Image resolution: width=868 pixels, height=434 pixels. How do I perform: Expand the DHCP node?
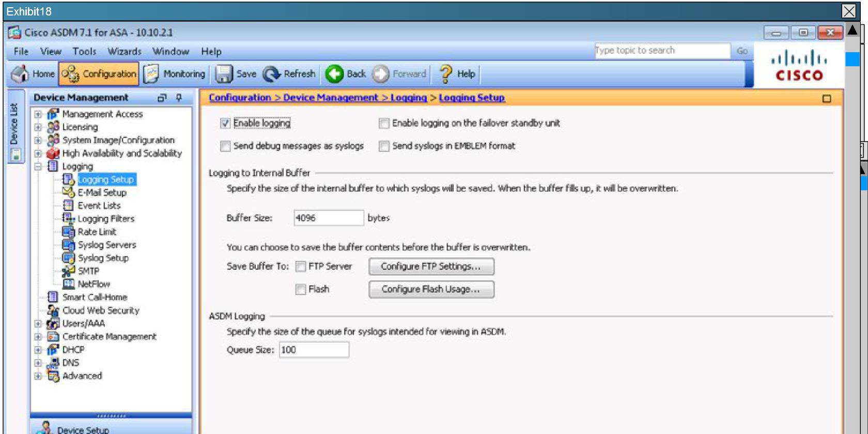pyautogui.click(x=38, y=350)
